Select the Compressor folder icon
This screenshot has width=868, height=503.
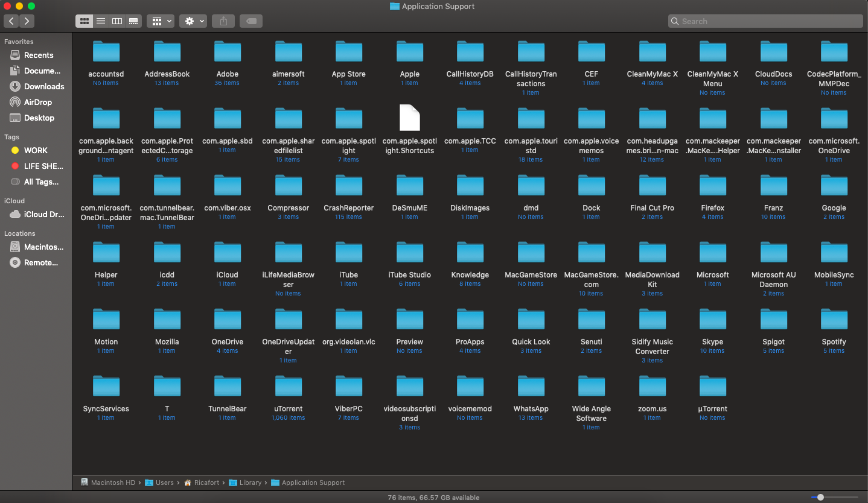coord(289,186)
